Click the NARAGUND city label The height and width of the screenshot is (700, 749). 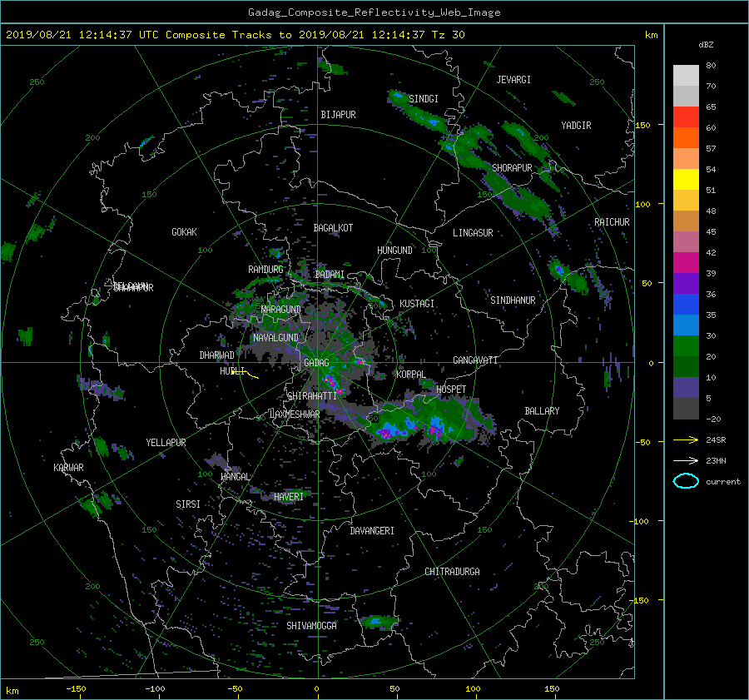click(x=281, y=310)
